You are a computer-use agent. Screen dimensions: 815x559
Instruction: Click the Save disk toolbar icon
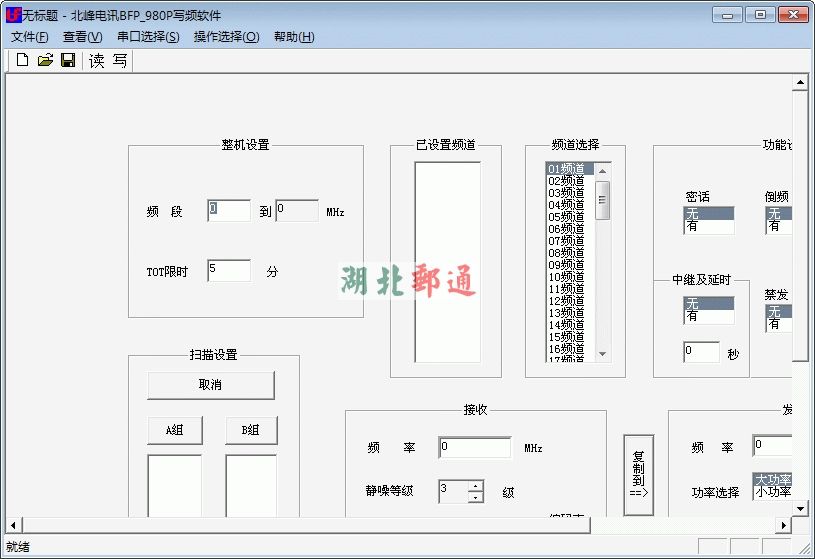68,61
